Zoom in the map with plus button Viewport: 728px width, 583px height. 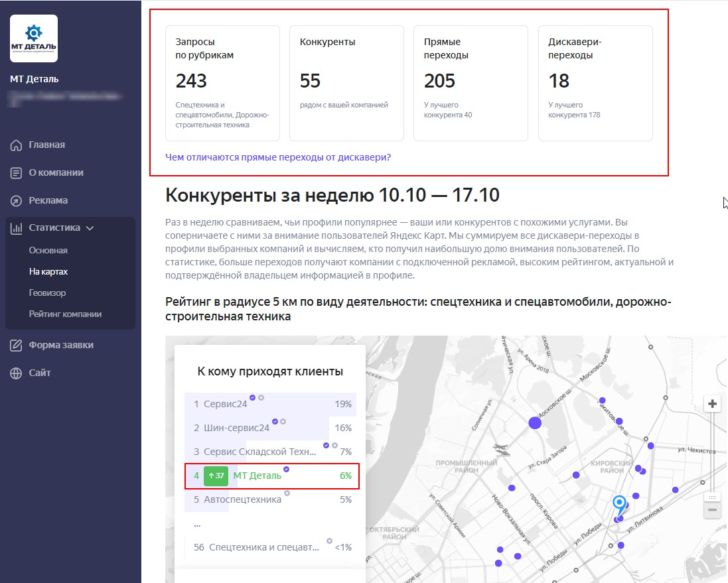(x=712, y=404)
